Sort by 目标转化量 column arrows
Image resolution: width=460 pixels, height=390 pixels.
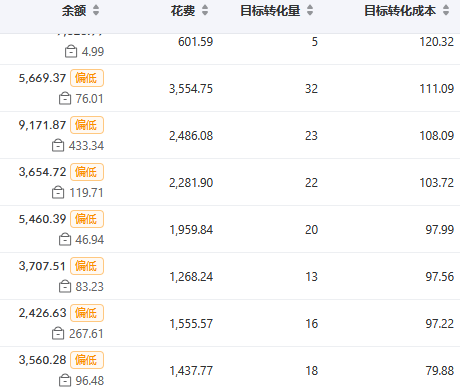[310, 10]
